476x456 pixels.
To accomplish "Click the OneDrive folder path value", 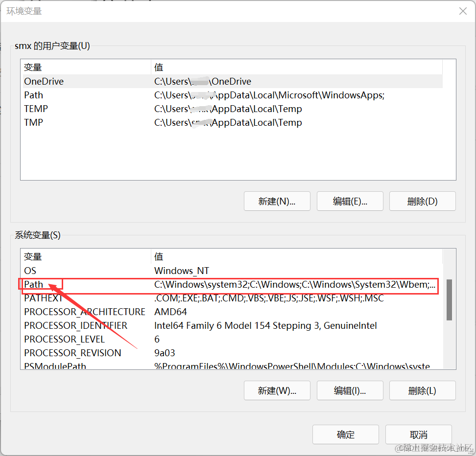I will point(203,81).
